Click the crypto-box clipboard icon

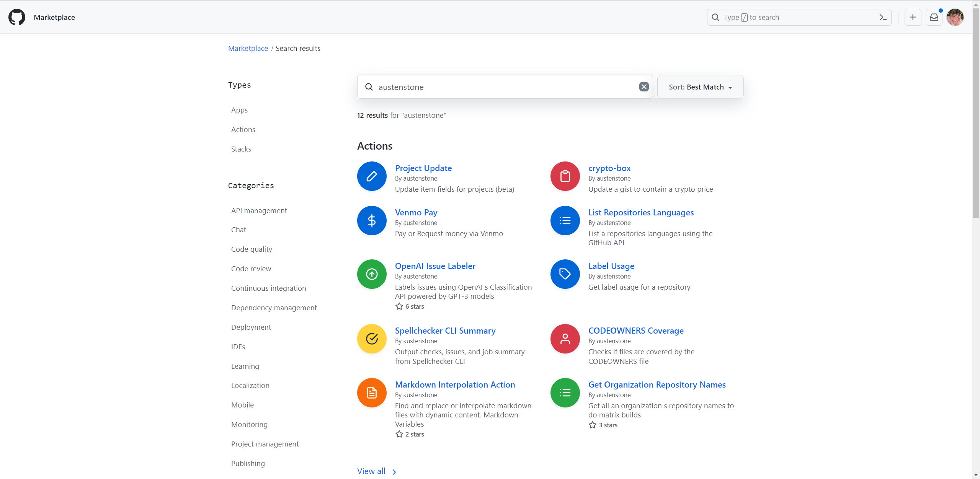(x=565, y=176)
